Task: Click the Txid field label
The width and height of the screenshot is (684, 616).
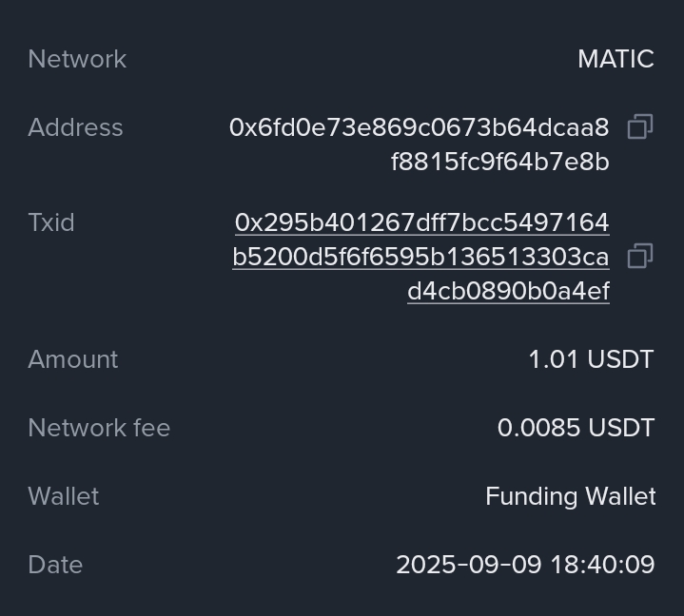Action: (51, 222)
